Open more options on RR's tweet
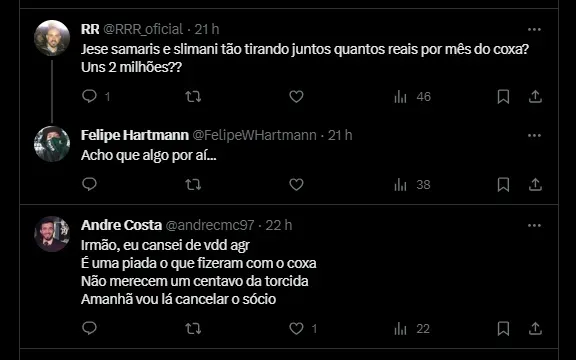The height and width of the screenshot is (360, 576). [x=534, y=29]
